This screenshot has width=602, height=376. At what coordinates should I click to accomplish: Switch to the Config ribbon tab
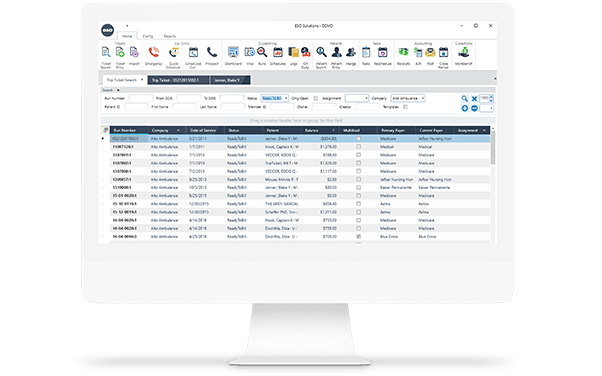tap(148, 36)
